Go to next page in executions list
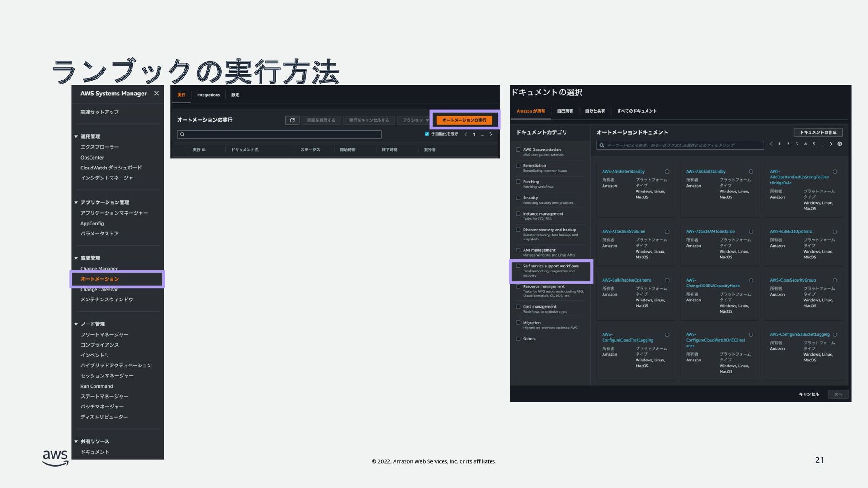The height and width of the screenshot is (488, 868). click(x=491, y=135)
